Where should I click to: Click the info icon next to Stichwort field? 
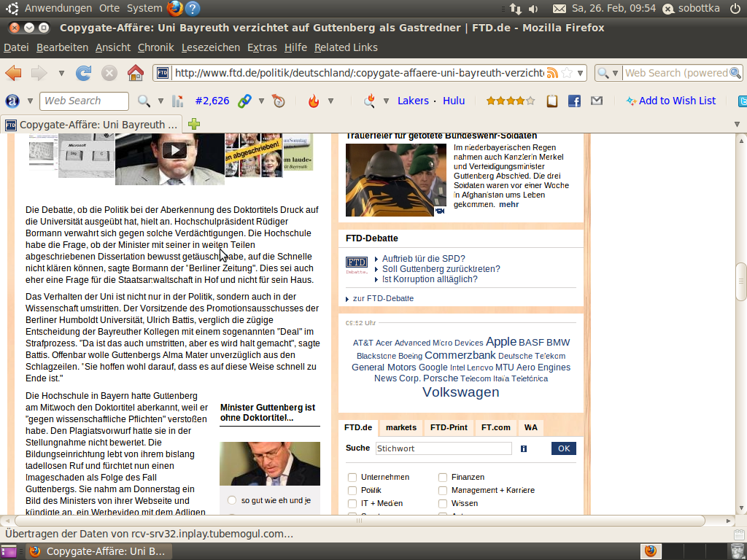(x=524, y=448)
